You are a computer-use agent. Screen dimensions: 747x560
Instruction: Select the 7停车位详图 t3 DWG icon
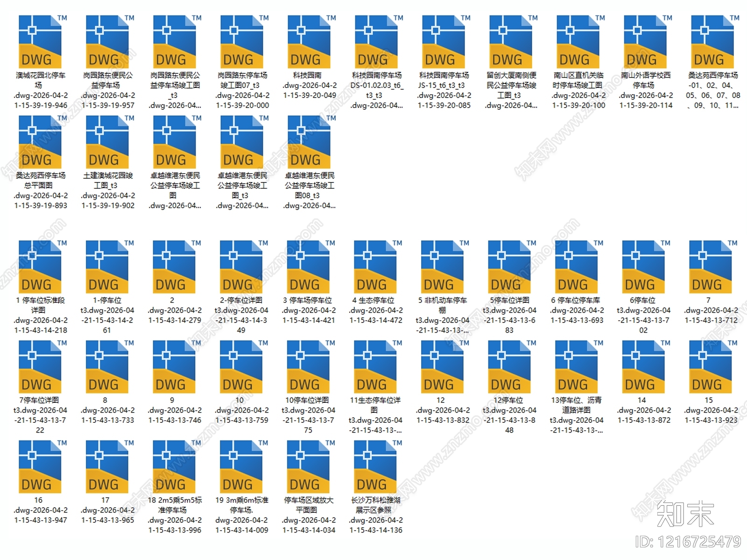[40, 366]
